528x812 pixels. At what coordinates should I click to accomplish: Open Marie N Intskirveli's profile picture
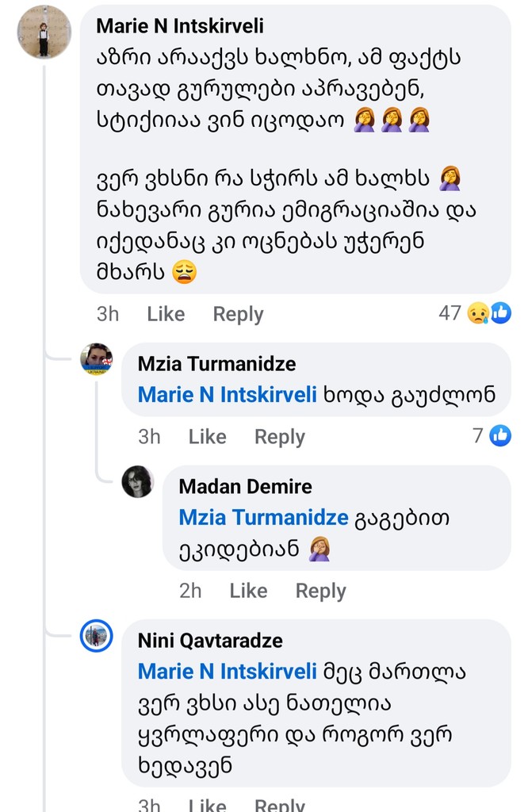(x=44, y=32)
